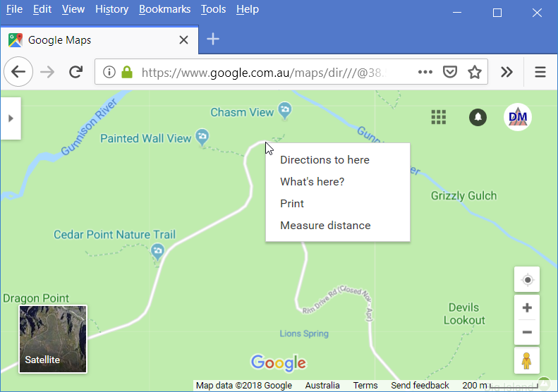
Task: Bookmark this page with star icon
Action: [475, 72]
